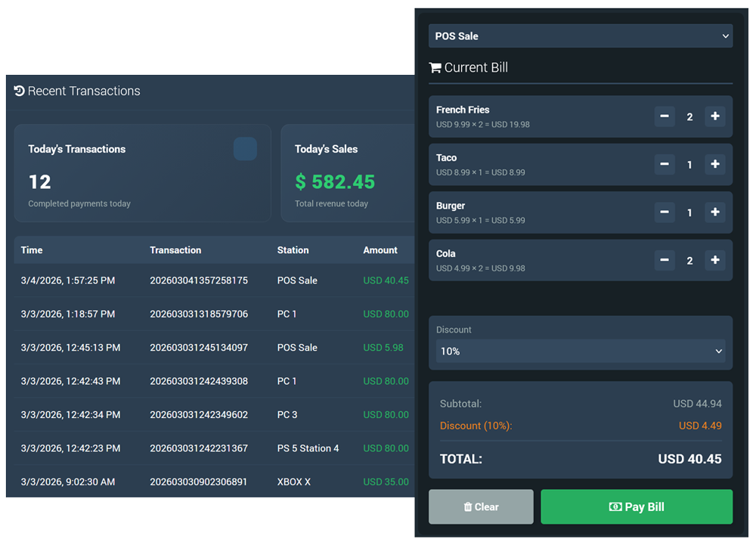
Task: Select the Station column header
Action: click(x=293, y=250)
